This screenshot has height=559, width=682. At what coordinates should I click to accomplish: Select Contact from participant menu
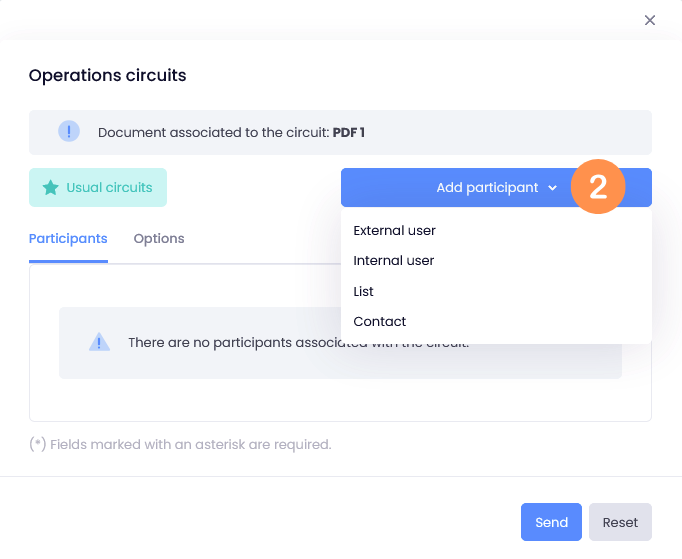coord(379,321)
